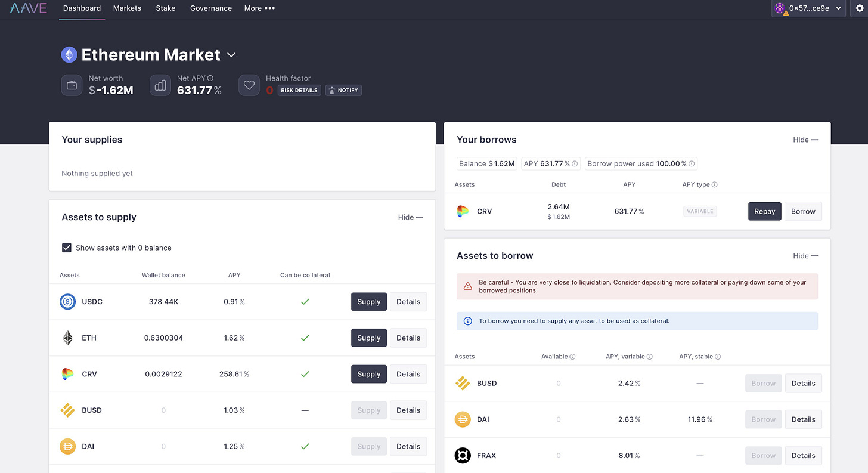Click the BUSD token icon in Assets to borrow
868x473 pixels.
coord(463,383)
